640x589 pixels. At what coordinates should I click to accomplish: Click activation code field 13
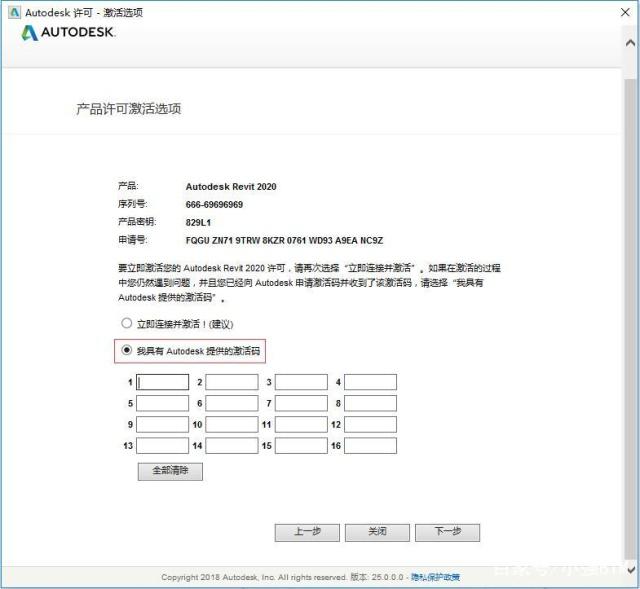[162, 446]
